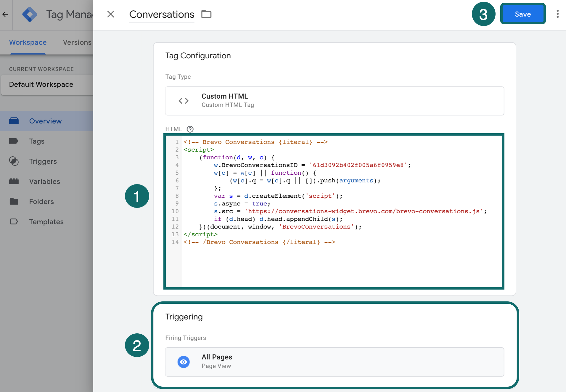The image size is (566, 392).
Task: Click the HTML help question mark icon
Action: click(x=190, y=129)
